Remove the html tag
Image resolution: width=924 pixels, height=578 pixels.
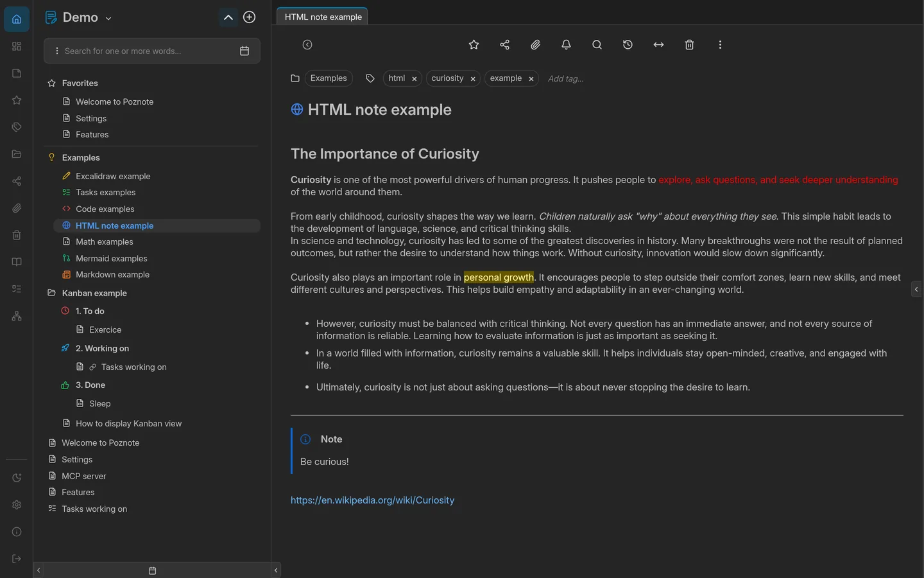(x=415, y=79)
